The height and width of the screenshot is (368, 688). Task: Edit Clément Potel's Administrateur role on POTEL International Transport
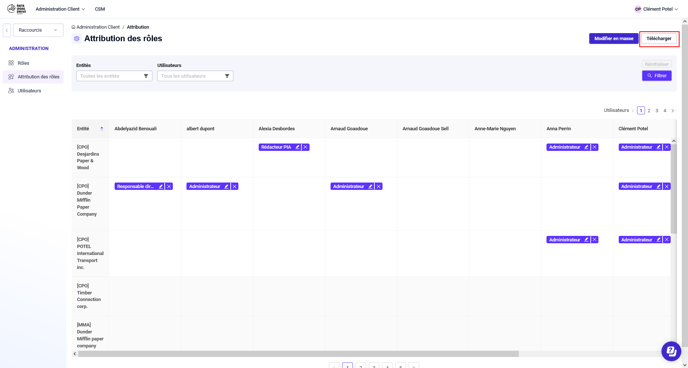pyautogui.click(x=659, y=240)
